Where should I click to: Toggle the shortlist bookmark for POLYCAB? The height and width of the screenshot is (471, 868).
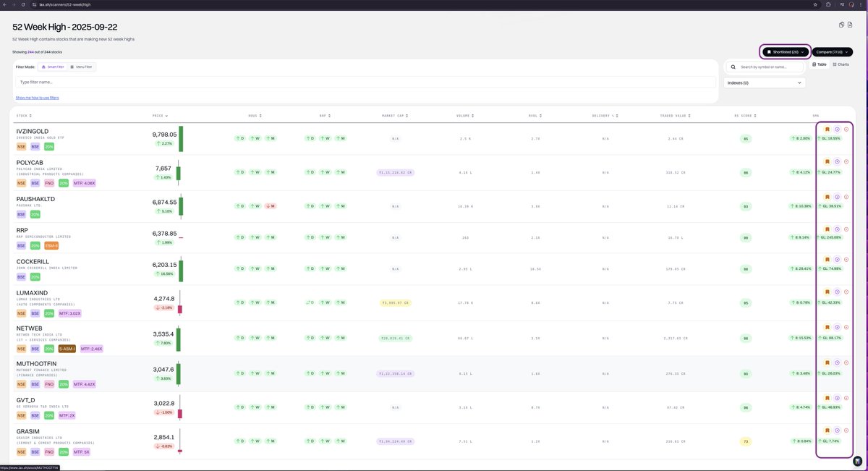[827, 161]
